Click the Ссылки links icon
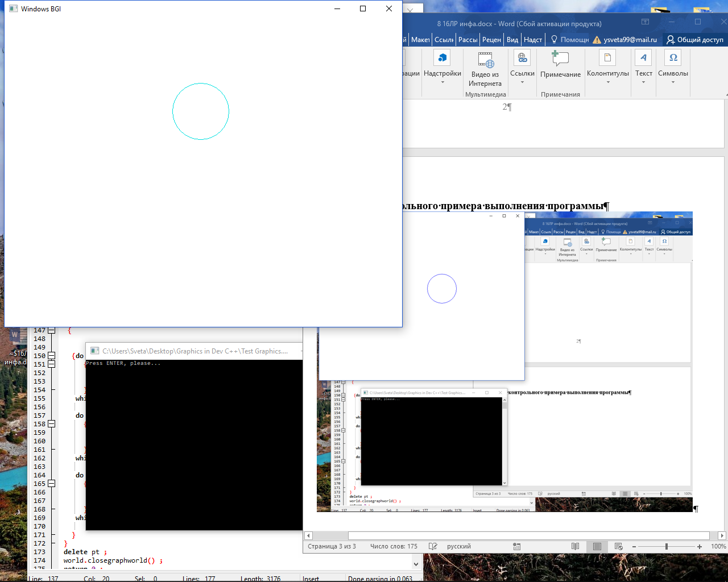728x582 pixels. (522, 58)
